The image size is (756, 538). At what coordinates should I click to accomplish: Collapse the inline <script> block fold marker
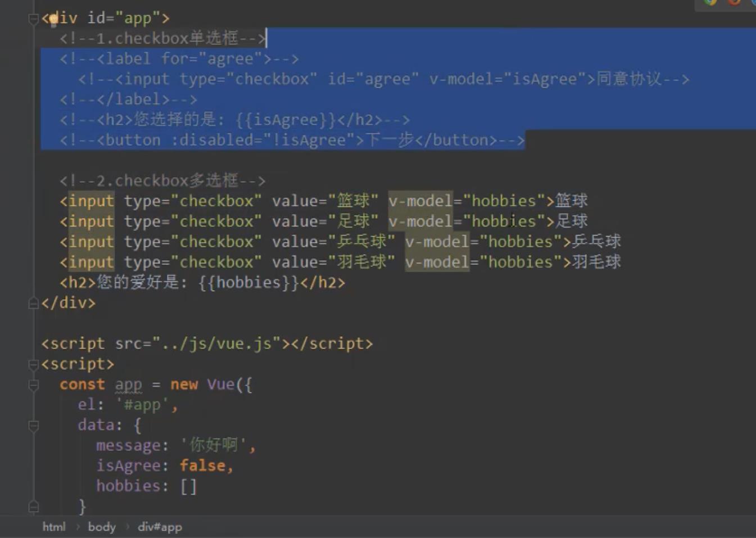click(x=33, y=364)
